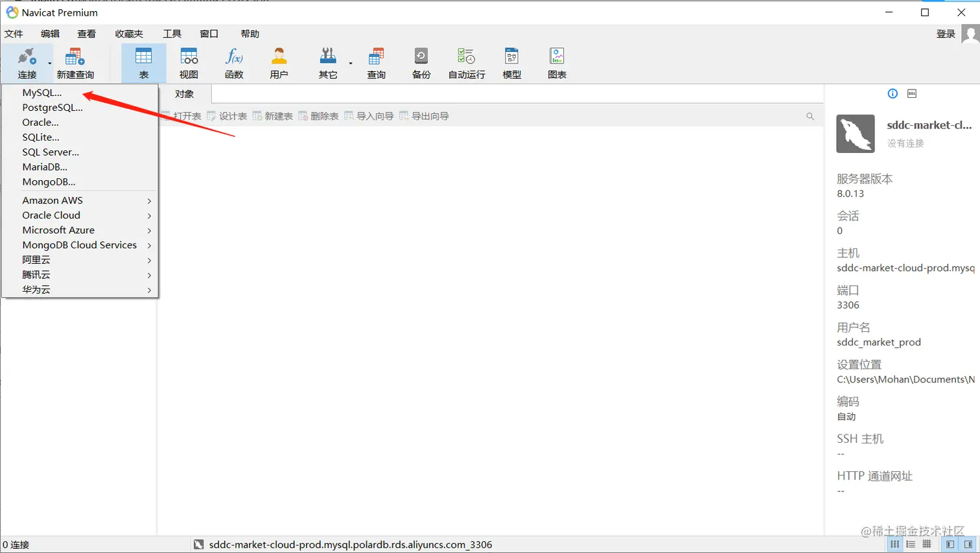Click the 设计表 (Design Table) button
Image resolution: width=980 pixels, height=553 pixels.
click(x=227, y=116)
